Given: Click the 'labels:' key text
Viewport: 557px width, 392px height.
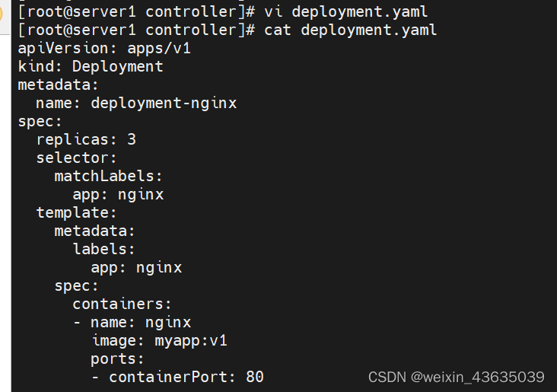Looking at the screenshot, I should tap(104, 249).
